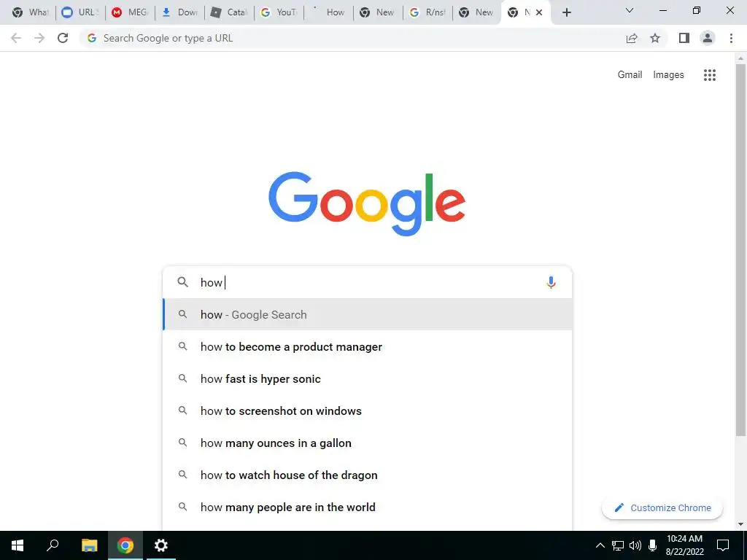Open Chrome's three-dot menu
This screenshot has height=560, width=747.
731,38
